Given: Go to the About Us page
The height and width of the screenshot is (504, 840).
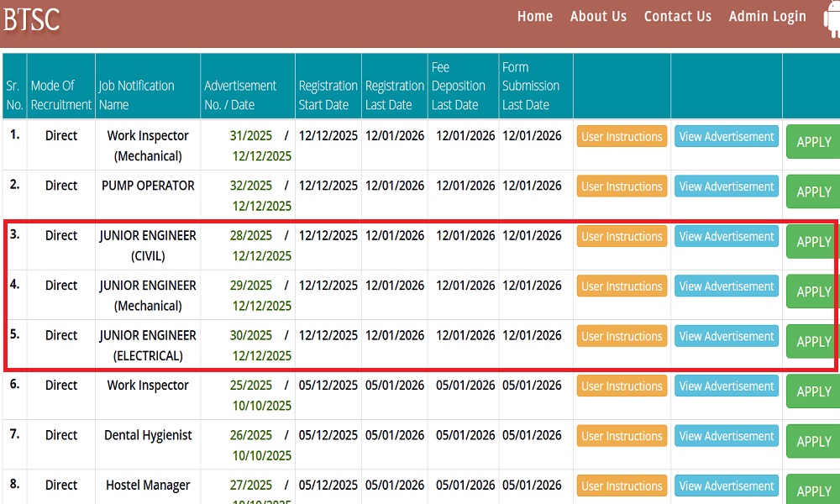Looking at the screenshot, I should click(x=598, y=17).
